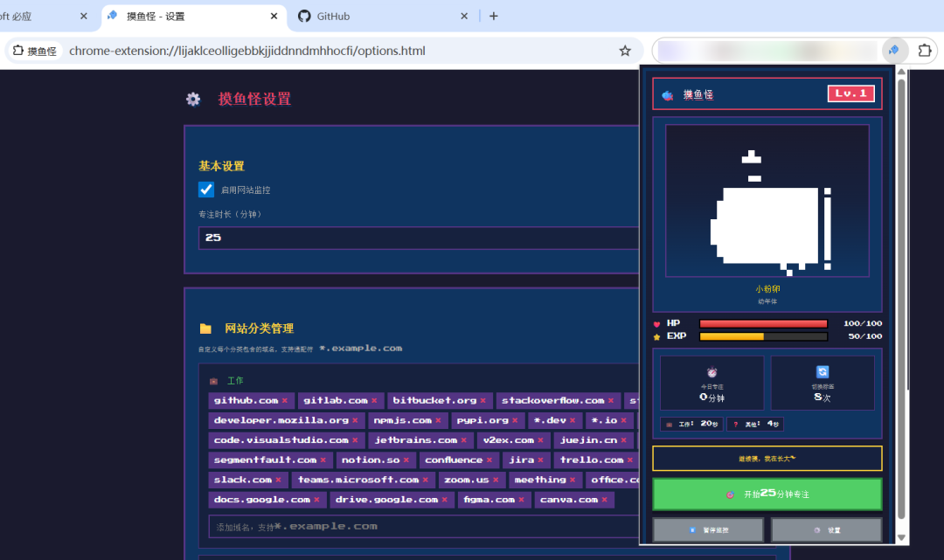Remove jetbrains.com domain tag

pyautogui.click(x=463, y=440)
